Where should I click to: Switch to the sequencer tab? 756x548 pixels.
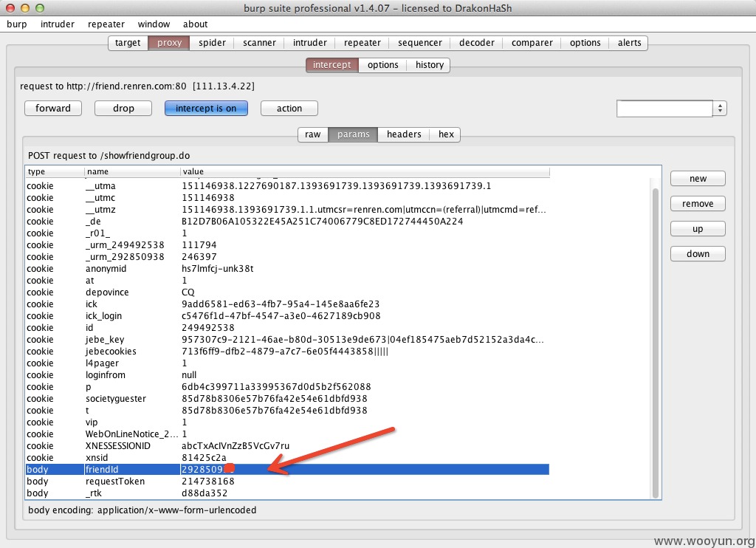420,43
